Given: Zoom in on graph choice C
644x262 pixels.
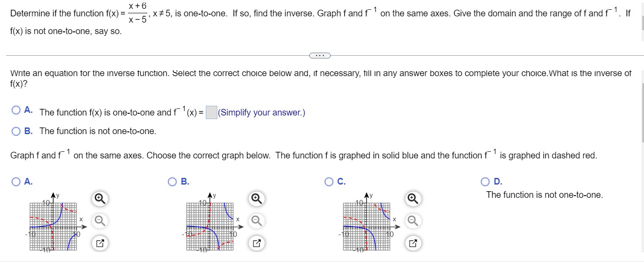Looking at the screenshot, I should point(412,199).
